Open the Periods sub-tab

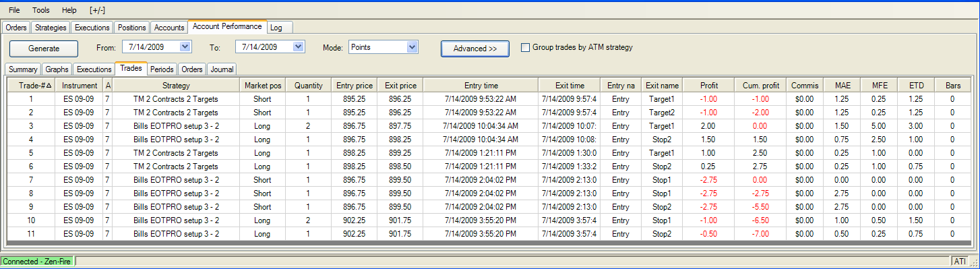pyautogui.click(x=162, y=69)
